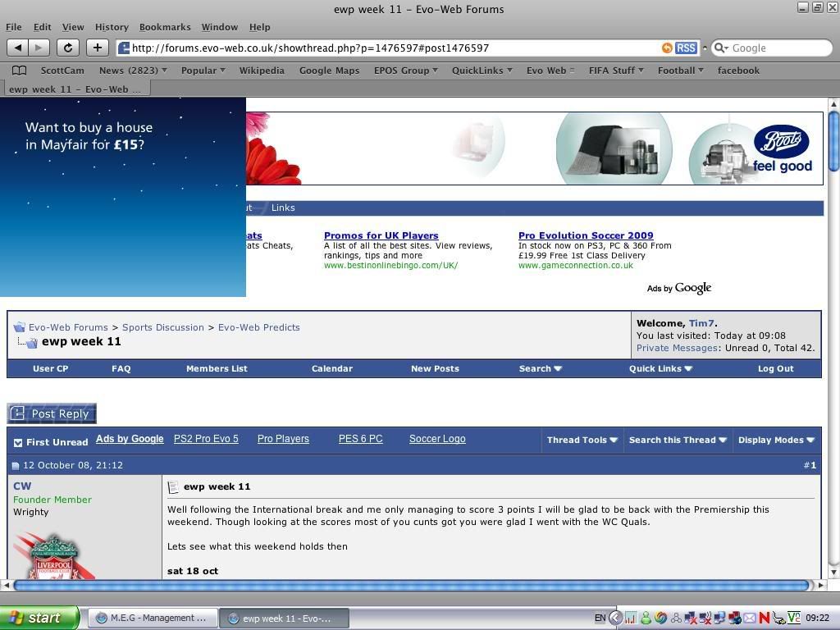Click the Liverpool crest avatar
This screenshot has width=840, height=630.
tap(53, 557)
